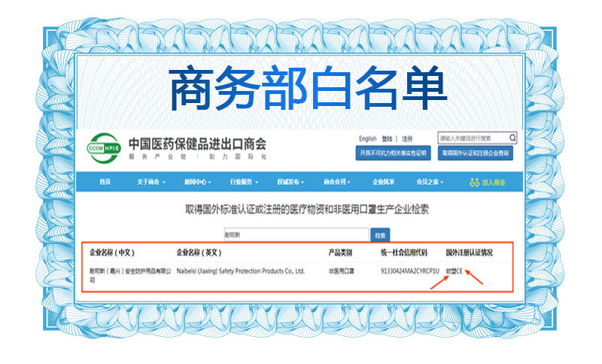The image size is (602, 364).
Task: Expand the 行业服务 dropdown menu
Action: pyautogui.click(x=244, y=182)
